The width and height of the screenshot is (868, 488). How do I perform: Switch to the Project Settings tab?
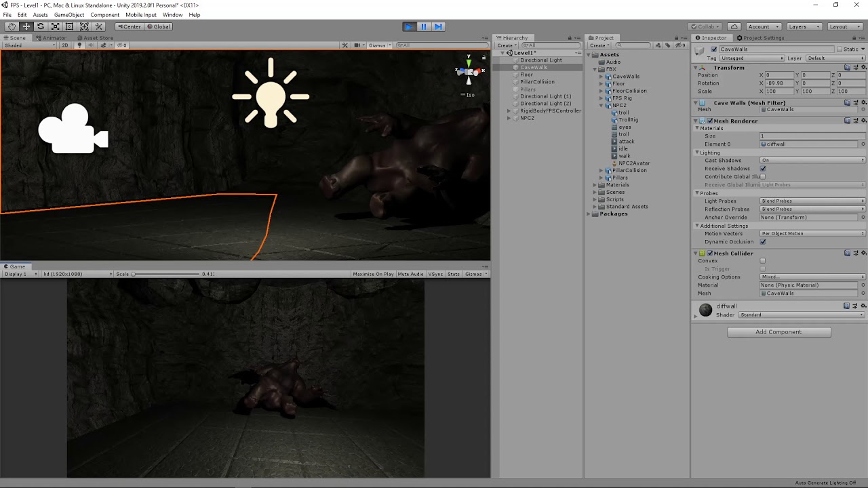click(760, 38)
